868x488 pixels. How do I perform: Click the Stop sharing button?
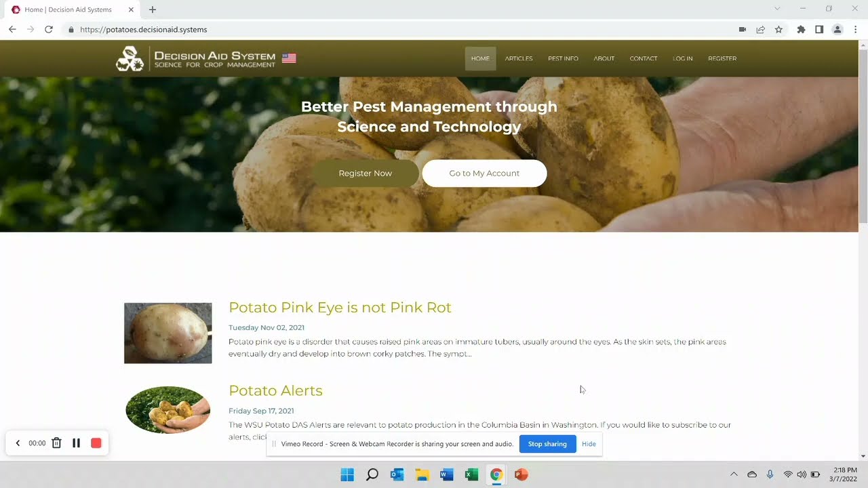point(547,444)
